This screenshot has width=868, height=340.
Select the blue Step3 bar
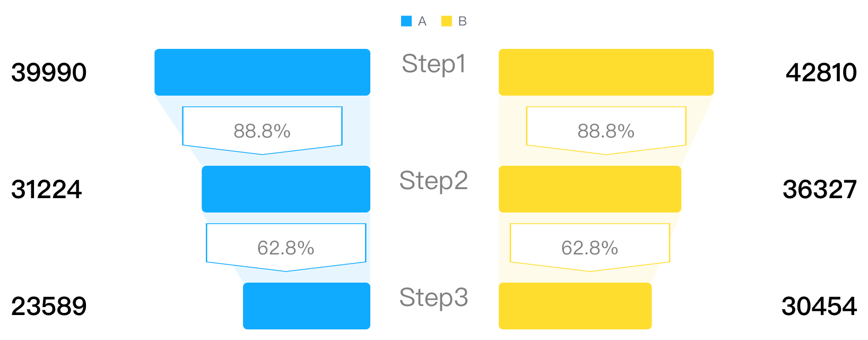click(x=307, y=306)
